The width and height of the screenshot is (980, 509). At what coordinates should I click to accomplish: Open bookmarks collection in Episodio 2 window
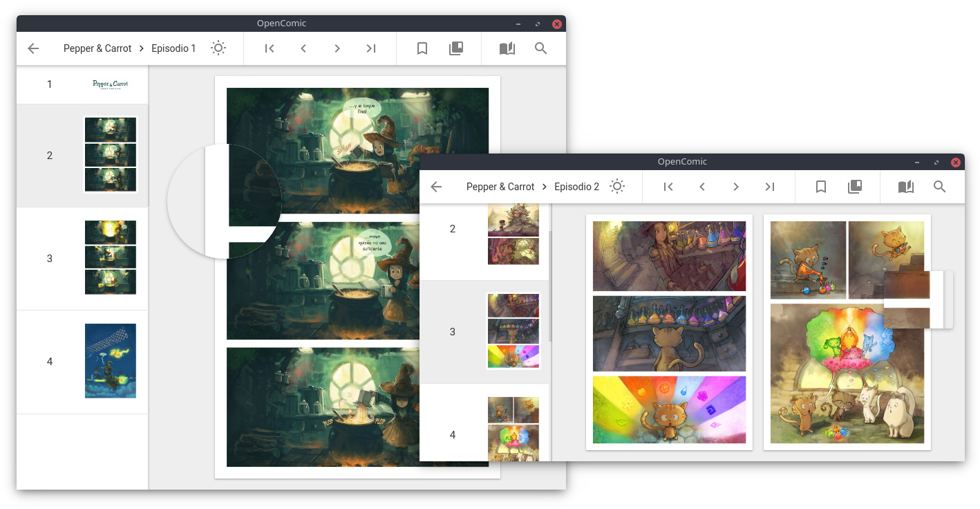tap(855, 187)
